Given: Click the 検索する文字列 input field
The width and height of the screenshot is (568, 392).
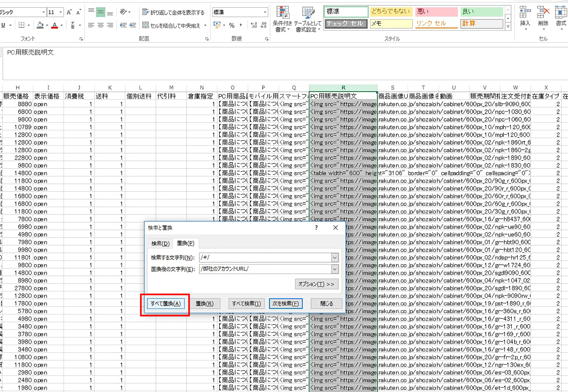Looking at the screenshot, I should click(x=265, y=257).
